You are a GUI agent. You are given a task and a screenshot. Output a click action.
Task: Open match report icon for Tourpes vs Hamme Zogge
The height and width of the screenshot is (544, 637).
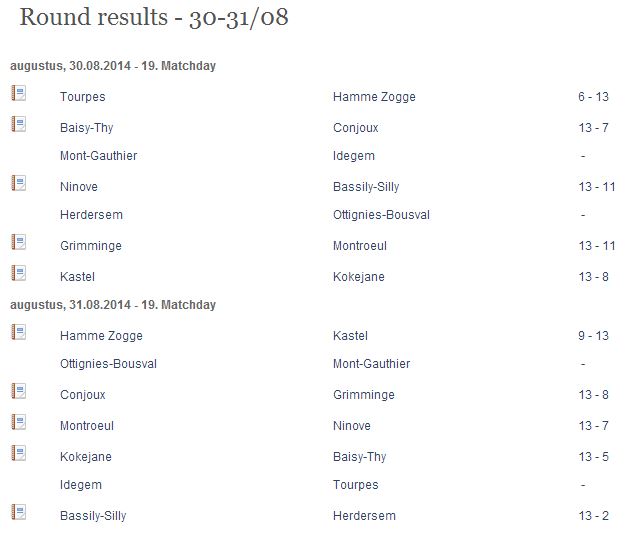19,93
